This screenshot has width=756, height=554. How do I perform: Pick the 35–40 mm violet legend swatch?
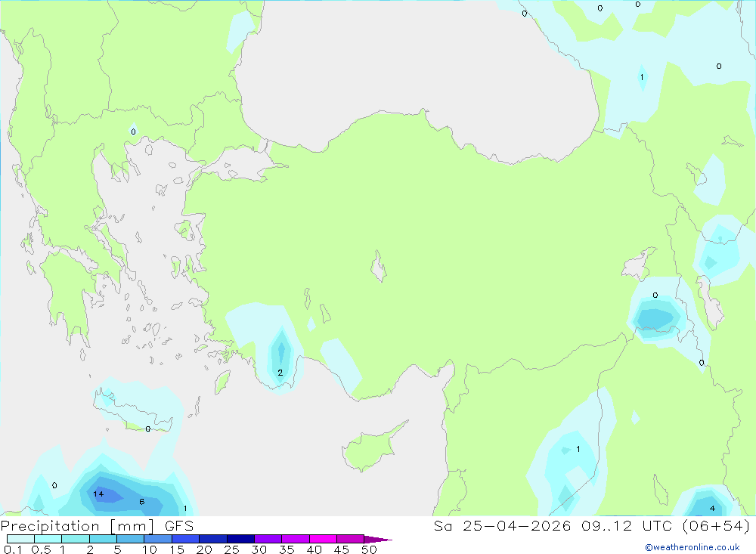tap(296, 539)
